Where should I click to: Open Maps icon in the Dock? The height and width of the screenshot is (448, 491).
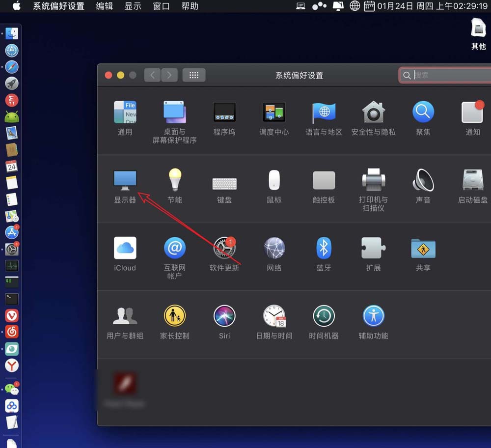[12, 216]
